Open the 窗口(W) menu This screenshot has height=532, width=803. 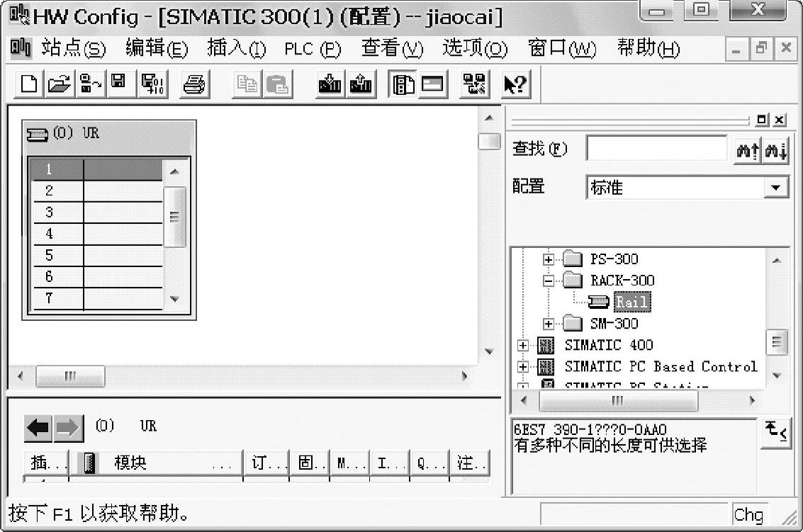(x=562, y=48)
